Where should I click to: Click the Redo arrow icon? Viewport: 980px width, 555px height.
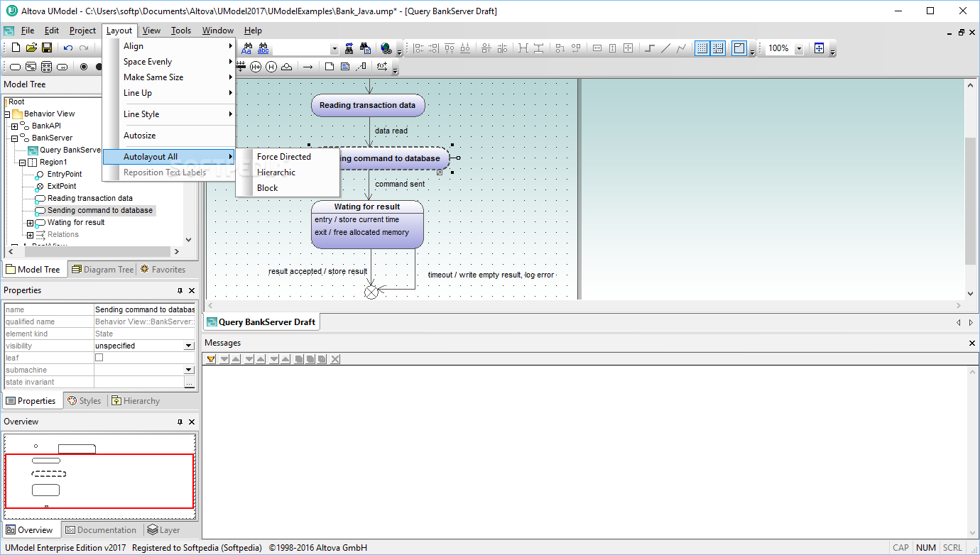[84, 48]
